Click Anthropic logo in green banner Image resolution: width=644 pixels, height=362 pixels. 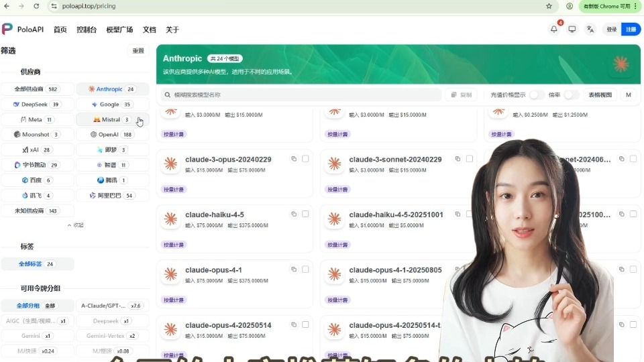click(x=621, y=64)
